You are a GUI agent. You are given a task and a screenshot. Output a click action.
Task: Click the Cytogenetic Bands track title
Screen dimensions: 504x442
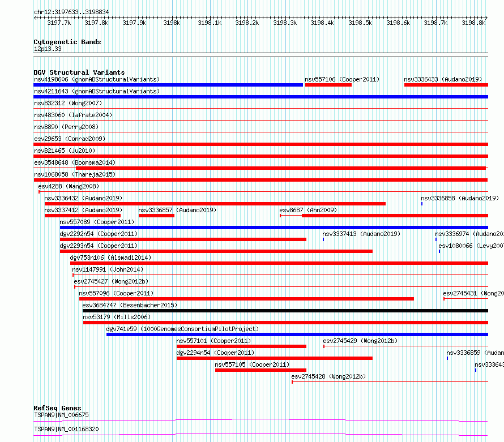(x=67, y=42)
